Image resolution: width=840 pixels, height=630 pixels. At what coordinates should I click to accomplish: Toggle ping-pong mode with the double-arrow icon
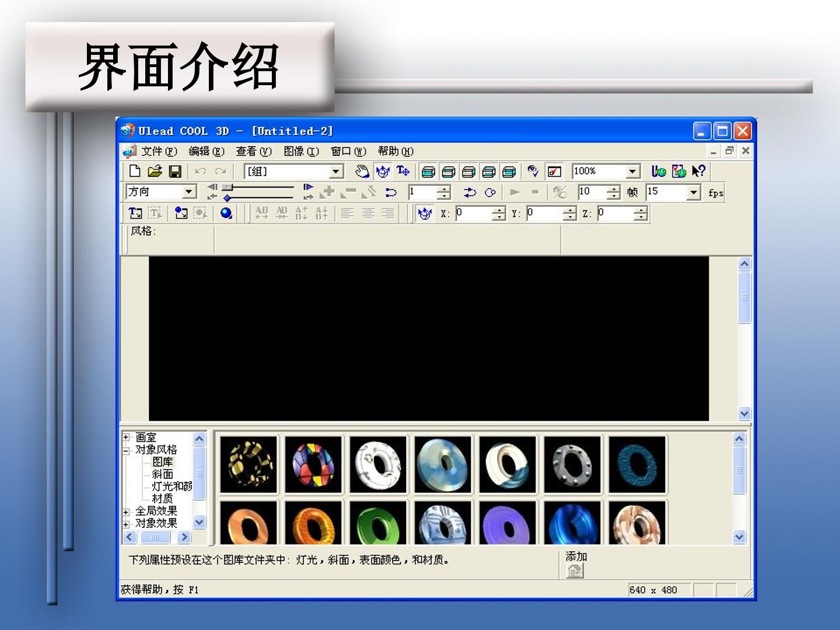(x=470, y=192)
